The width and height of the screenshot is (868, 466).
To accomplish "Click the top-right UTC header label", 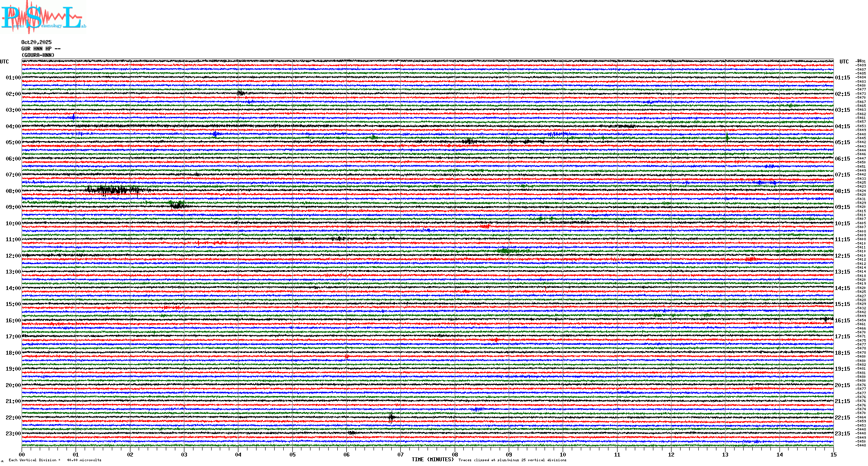I will pyautogui.click(x=844, y=62).
